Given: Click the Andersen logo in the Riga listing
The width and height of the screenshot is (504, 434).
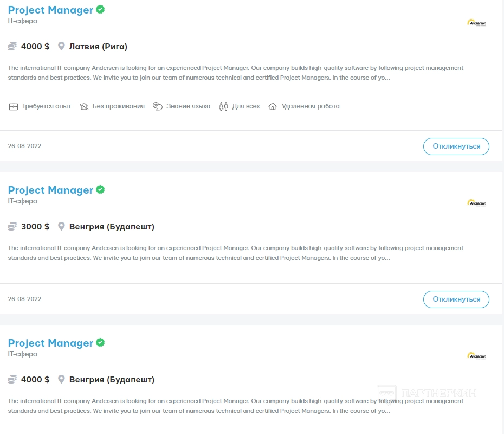Looking at the screenshot, I should [476, 23].
